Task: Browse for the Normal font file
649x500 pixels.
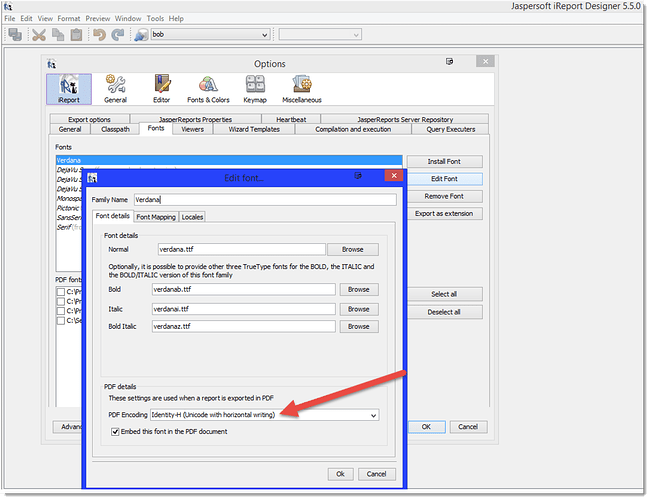Action: pos(353,250)
